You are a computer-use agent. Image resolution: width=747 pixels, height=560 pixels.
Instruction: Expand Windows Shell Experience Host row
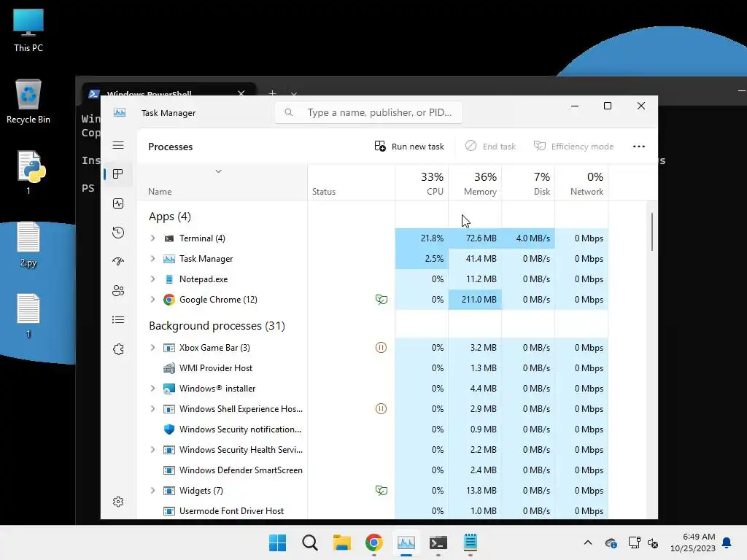pyautogui.click(x=153, y=408)
